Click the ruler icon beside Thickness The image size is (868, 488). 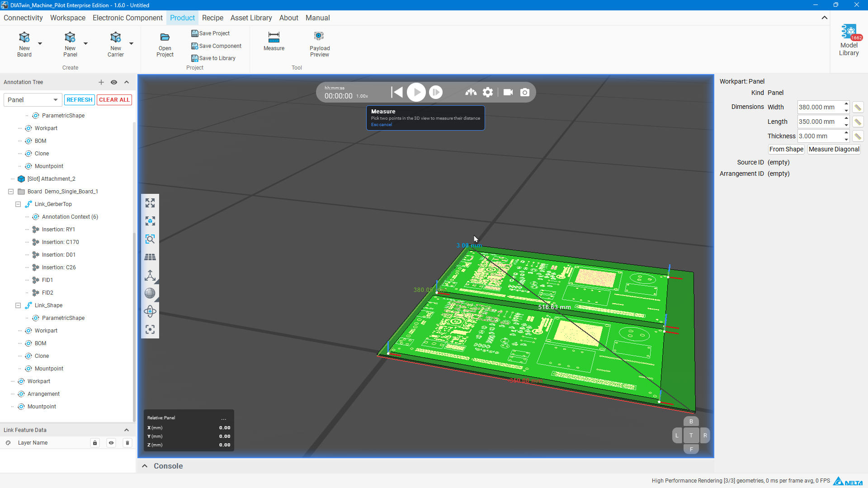pyautogui.click(x=858, y=136)
